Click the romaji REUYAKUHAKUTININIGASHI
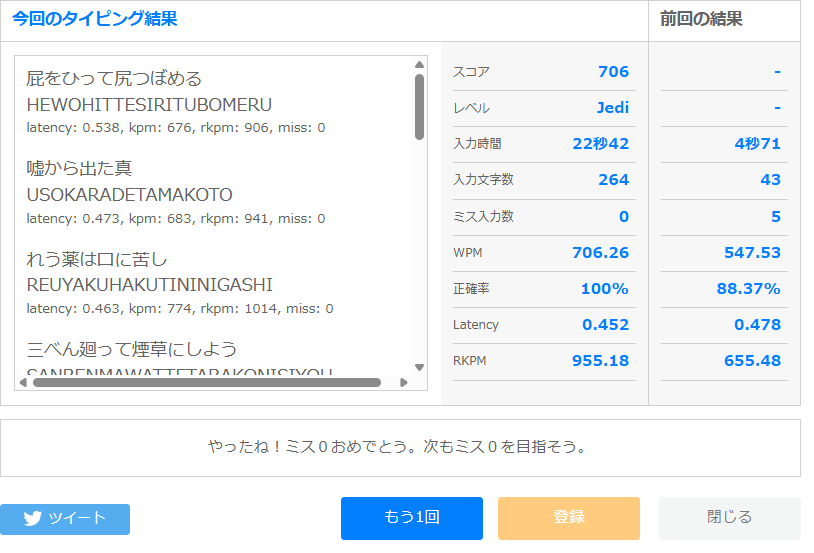This screenshot has height=553, width=814. click(x=150, y=285)
